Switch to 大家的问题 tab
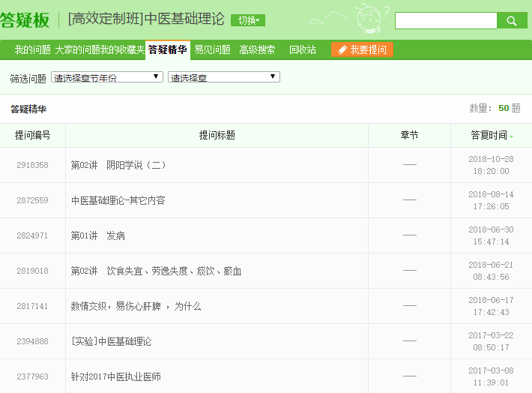Viewport: 532px width, 393px height. tap(77, 50)
